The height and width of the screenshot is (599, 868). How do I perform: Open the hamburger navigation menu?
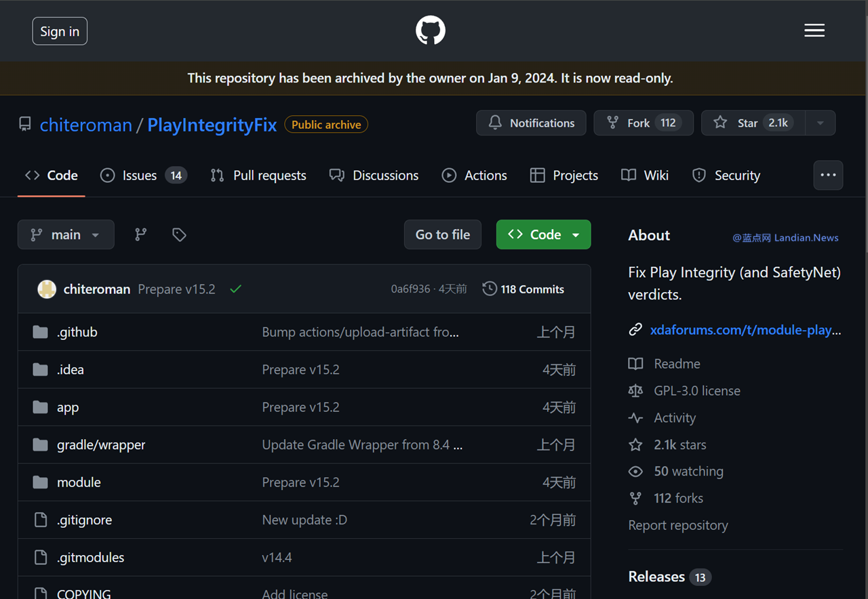(x=814, y=31)
